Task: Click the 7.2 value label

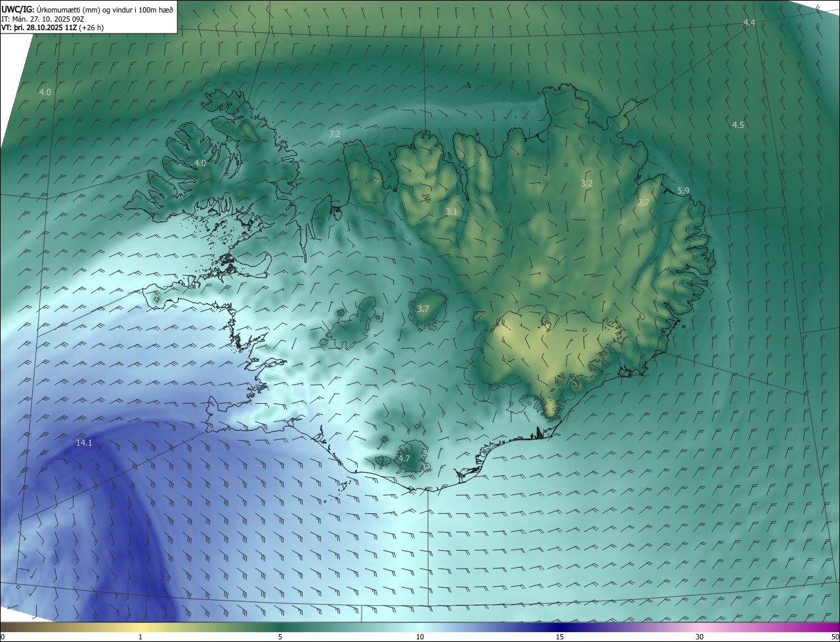Action: pyautogui.click(x=335, y=134)
